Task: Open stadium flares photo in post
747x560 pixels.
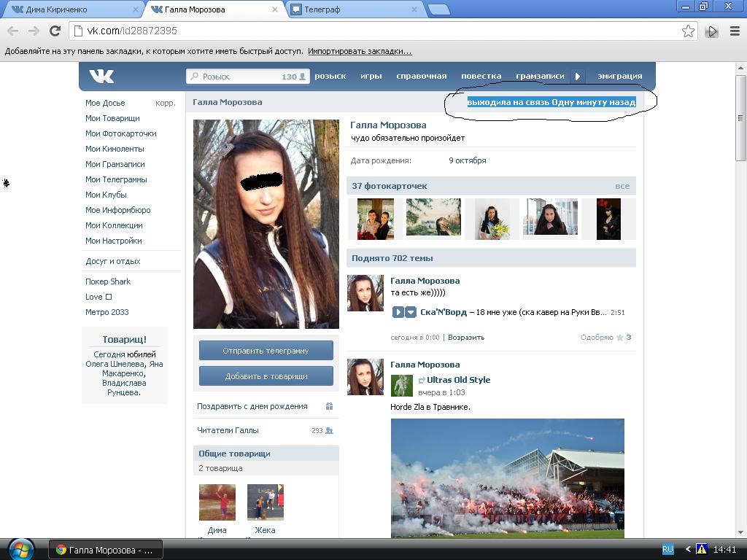Action: click(508, 478)
